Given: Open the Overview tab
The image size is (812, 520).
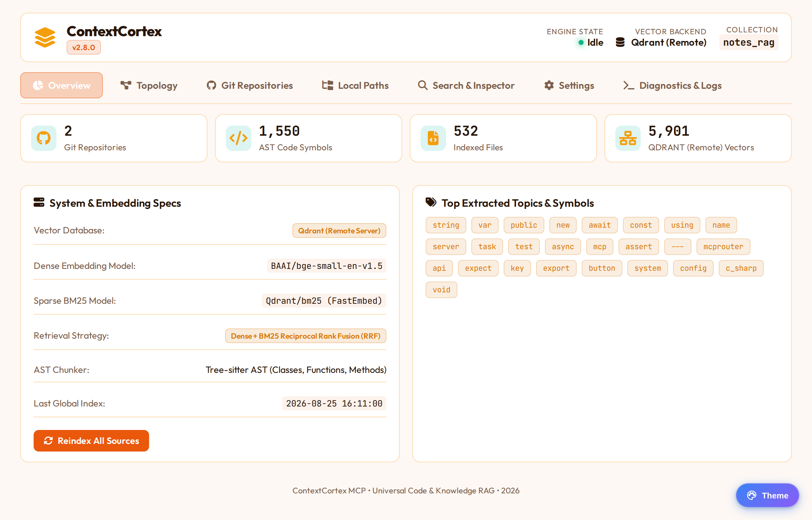Looking at the screenshot, I should coord(62,85).
